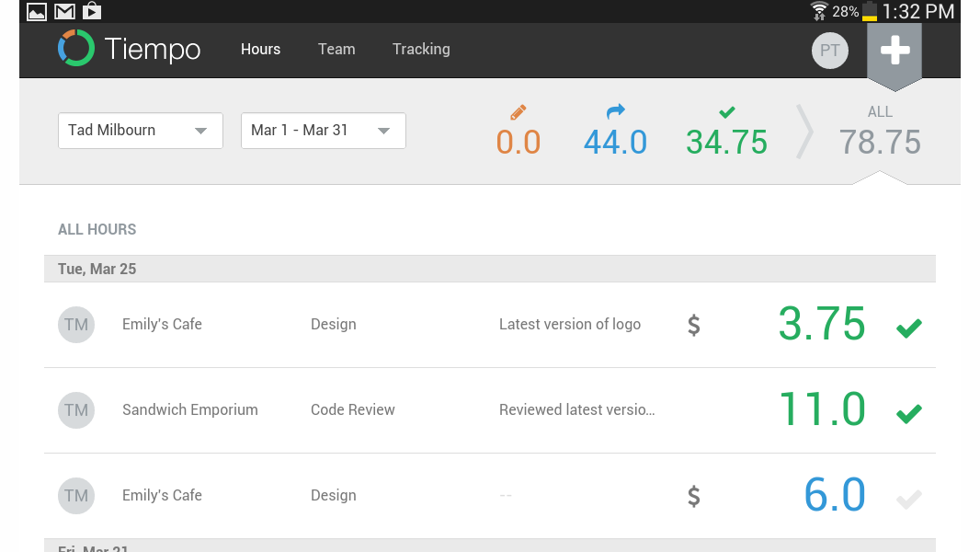Filter by 44.0 submitted hours

[616, 142]
